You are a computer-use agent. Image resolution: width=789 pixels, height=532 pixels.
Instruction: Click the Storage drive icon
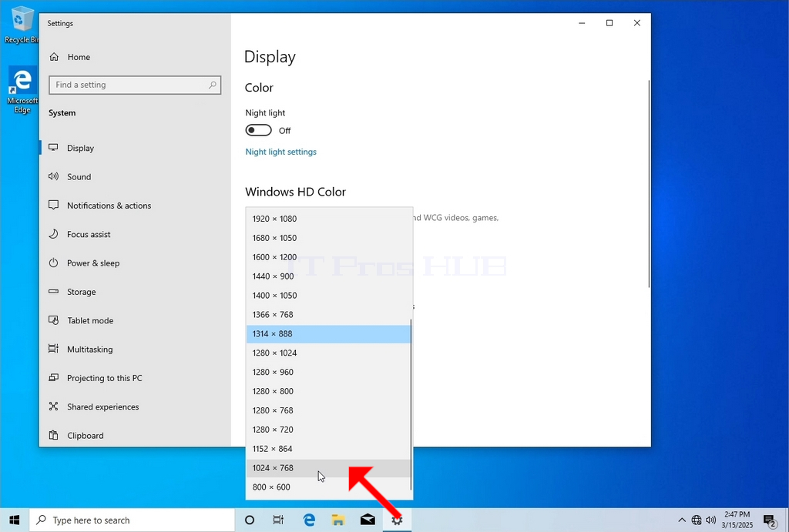(53, 292)
